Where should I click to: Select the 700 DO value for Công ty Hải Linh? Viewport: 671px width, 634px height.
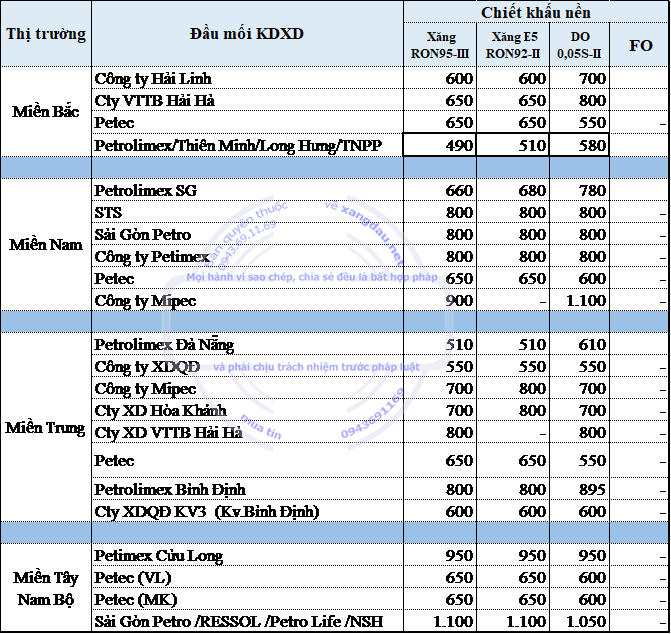click(x=579, y=78)
